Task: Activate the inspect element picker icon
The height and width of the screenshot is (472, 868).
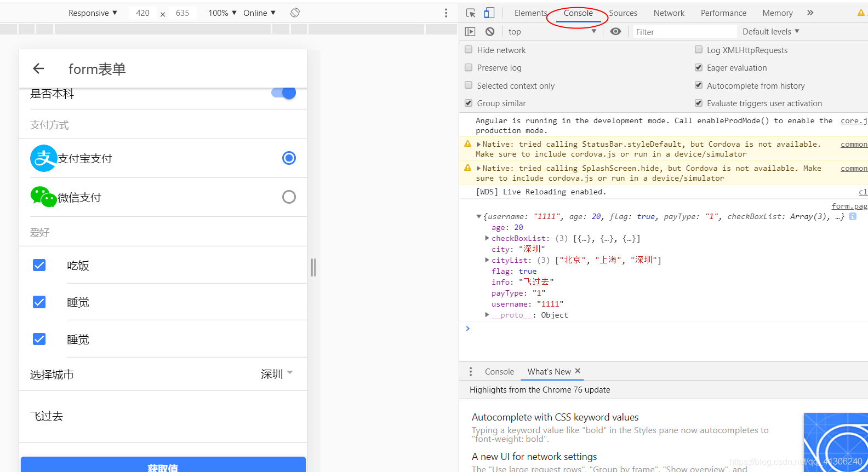Action: (x=471, y=13)
